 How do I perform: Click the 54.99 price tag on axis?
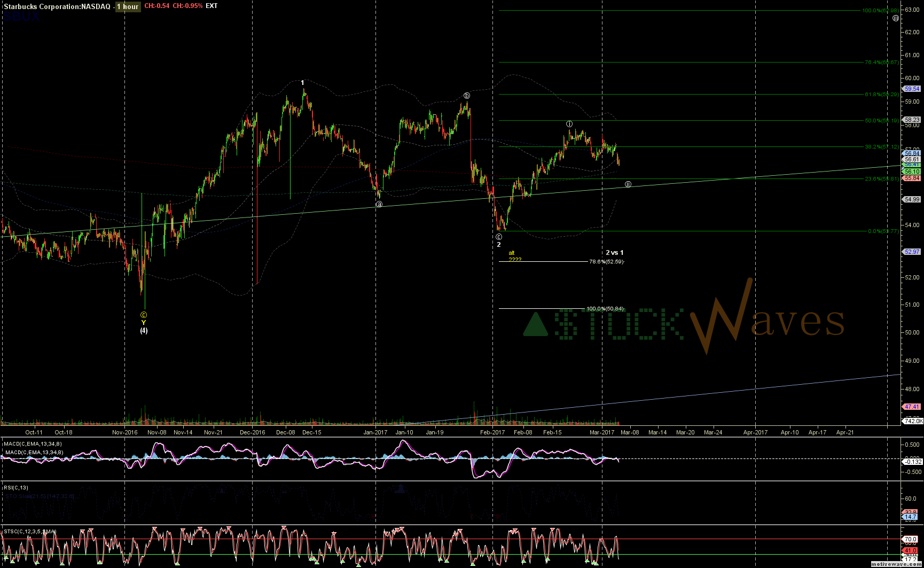point(912,199)
